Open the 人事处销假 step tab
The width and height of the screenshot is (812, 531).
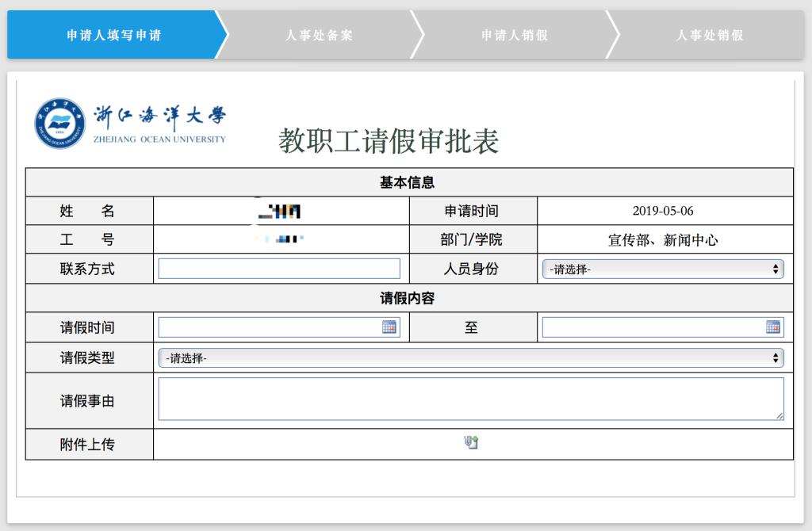point(709,35)
